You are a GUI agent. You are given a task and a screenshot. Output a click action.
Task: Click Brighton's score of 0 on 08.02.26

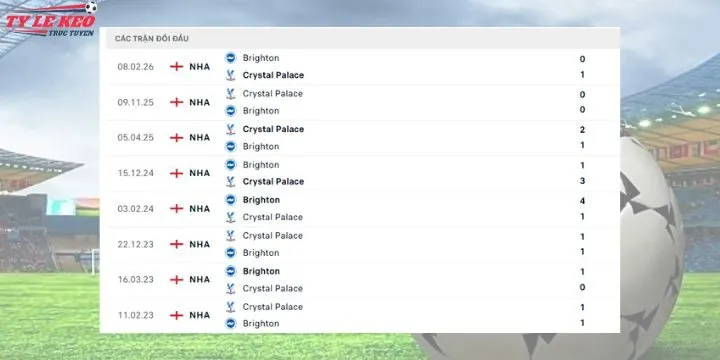coord(582,59)
